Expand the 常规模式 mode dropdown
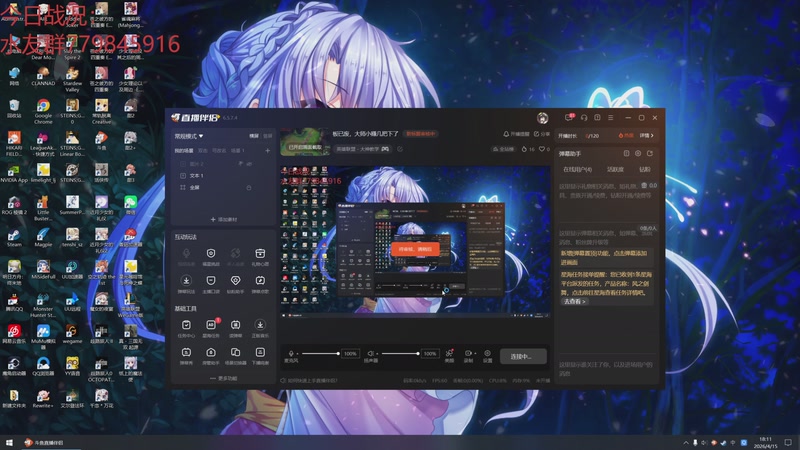 189,136
